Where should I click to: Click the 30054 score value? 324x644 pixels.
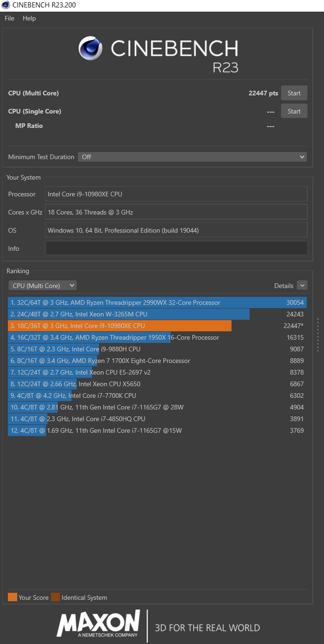pos(295,302)
